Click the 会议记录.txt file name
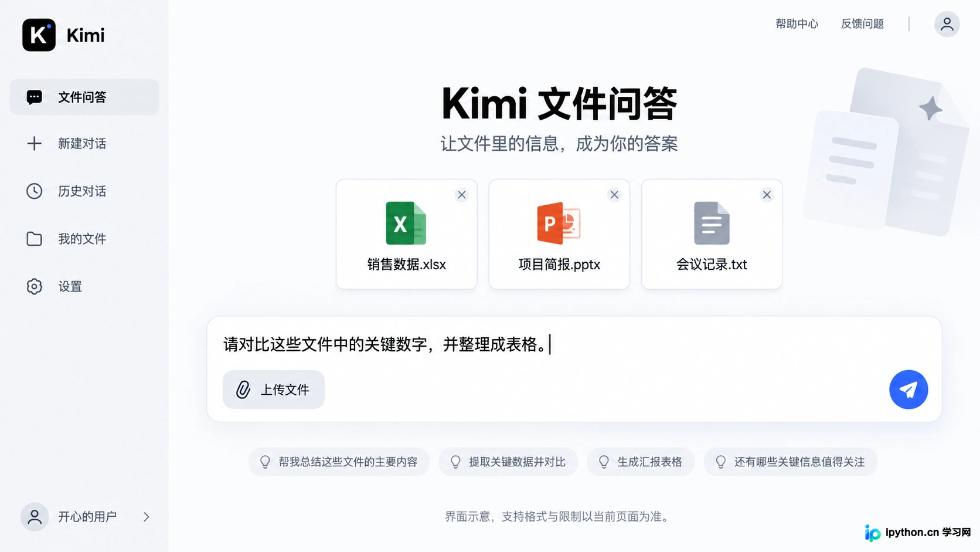 tap(712, 265)
